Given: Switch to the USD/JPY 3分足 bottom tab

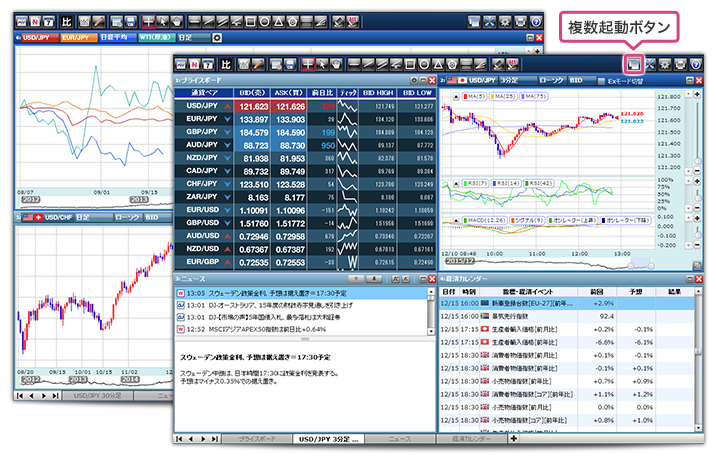Looking at the screenshot, I should [328, 439].
